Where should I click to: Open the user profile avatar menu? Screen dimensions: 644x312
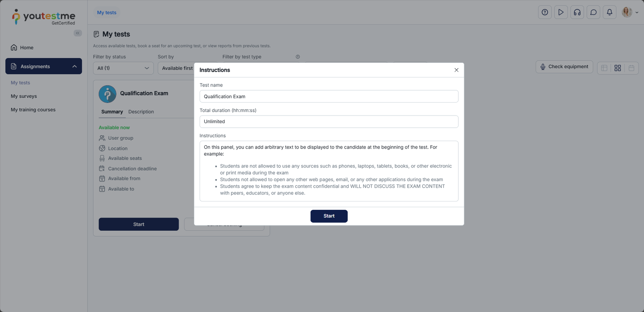630,12
